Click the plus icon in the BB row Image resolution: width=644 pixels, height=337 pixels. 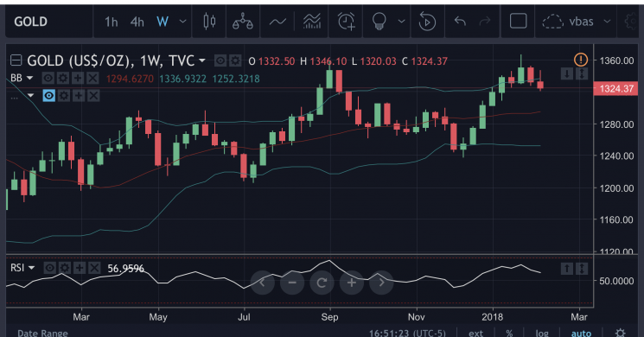[x=78, y=78]
